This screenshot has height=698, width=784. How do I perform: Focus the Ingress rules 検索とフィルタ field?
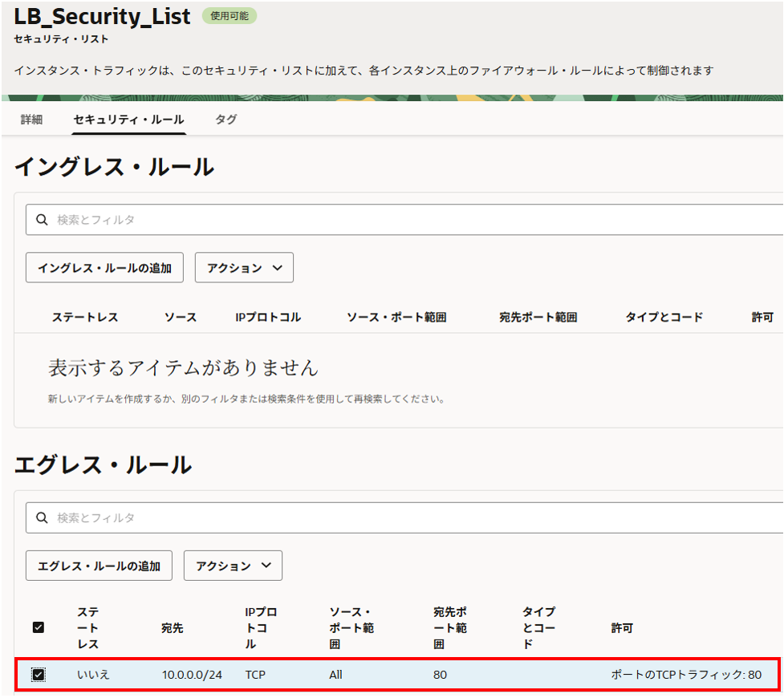point(401,220)
